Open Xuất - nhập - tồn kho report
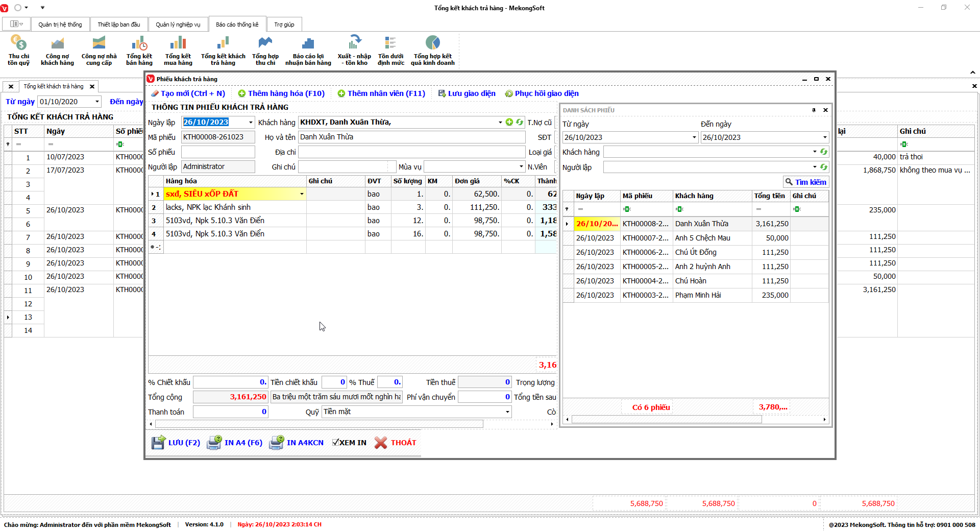980x531 pixels. 354,50
